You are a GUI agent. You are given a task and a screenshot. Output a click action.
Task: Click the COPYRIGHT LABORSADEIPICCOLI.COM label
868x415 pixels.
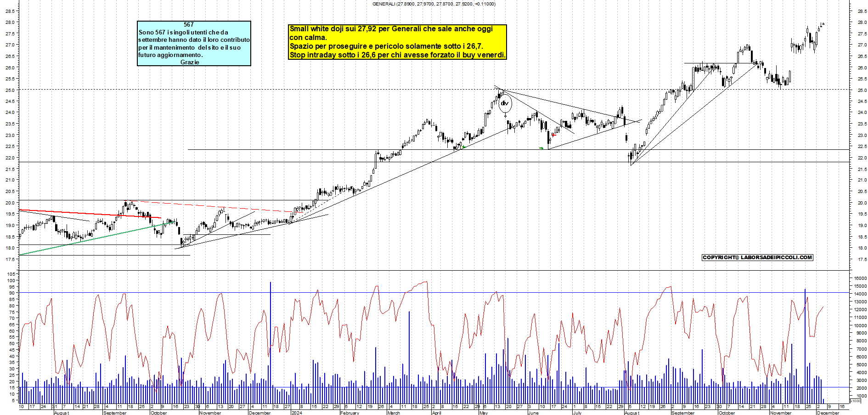pyautogui.click(x=757, y=257)
